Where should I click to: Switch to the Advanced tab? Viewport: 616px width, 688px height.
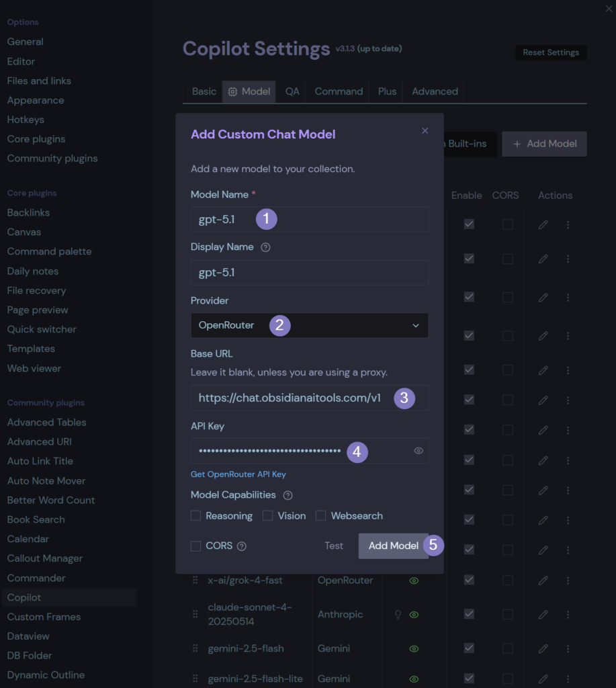[433, 91]
